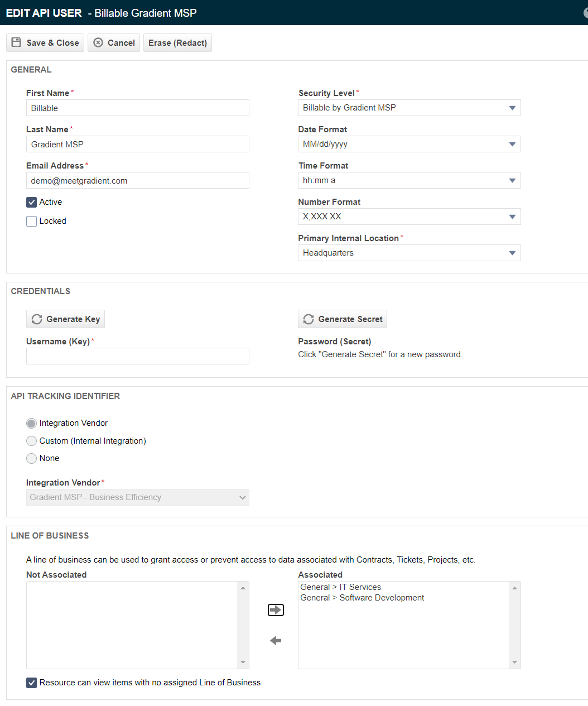The image size is (588, 706).
Task: Uncheck the Active checkbox
Action: [32, 202]
